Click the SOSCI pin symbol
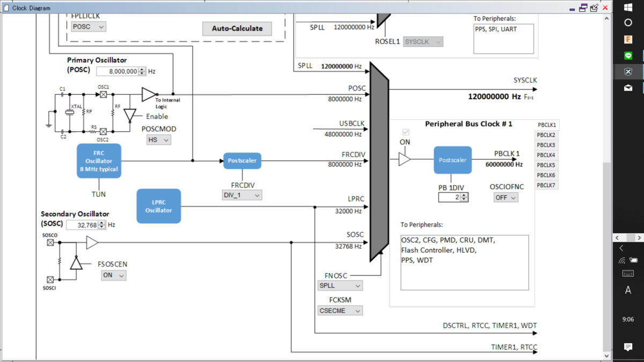This screenshot has width=644, height=362. [50, 279]
